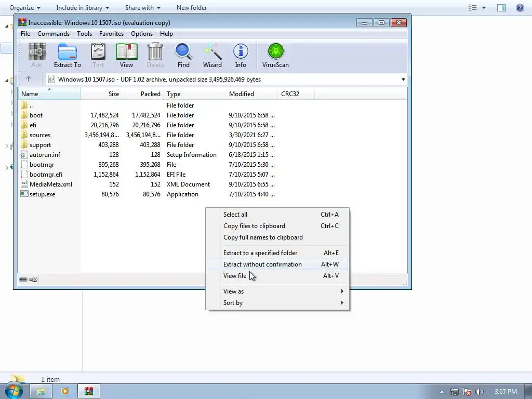Click the Test archive toolbar icon
Viewport: 532px width, 399px height.
(x=98, y=56)
